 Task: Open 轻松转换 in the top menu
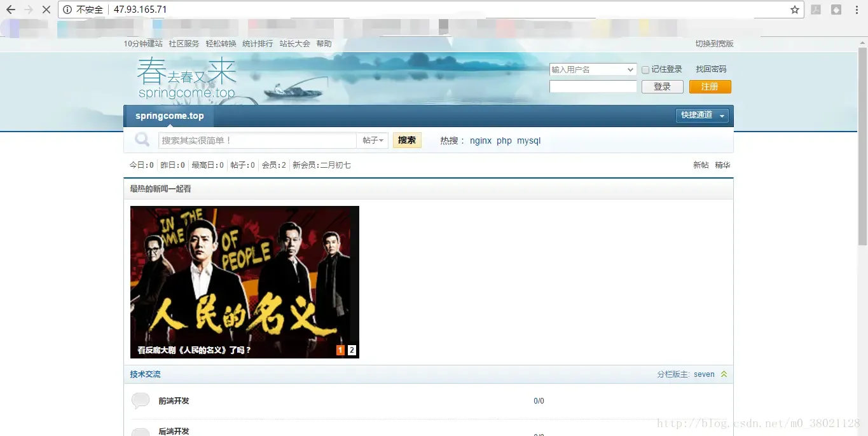coord(221,44)
